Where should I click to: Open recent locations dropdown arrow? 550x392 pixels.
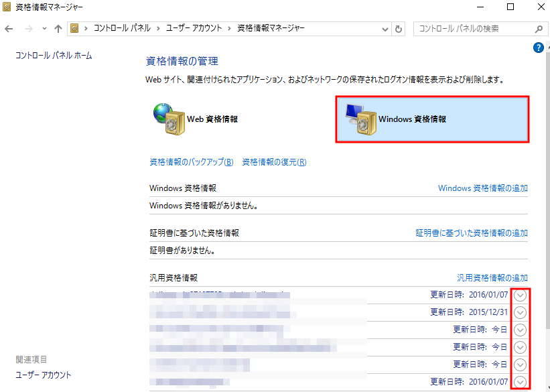44,29
